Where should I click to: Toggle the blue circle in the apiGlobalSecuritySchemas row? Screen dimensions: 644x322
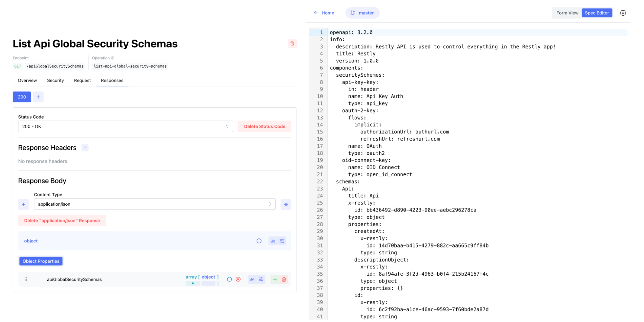click(229, 279)
